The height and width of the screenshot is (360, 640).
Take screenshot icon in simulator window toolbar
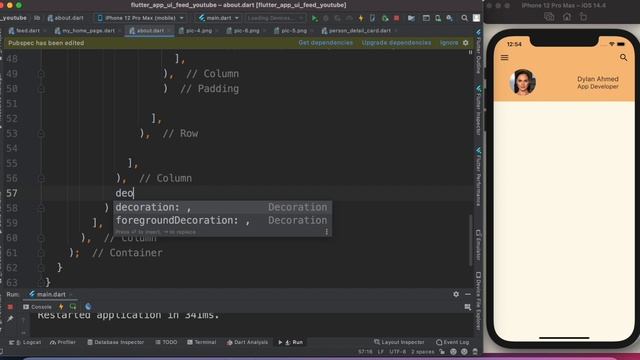[549, 17]
